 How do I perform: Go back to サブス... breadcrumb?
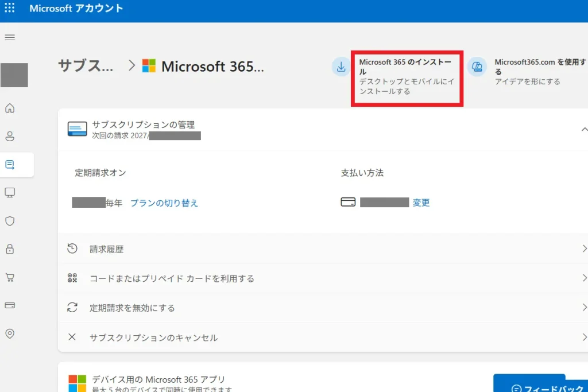[86, 65]
